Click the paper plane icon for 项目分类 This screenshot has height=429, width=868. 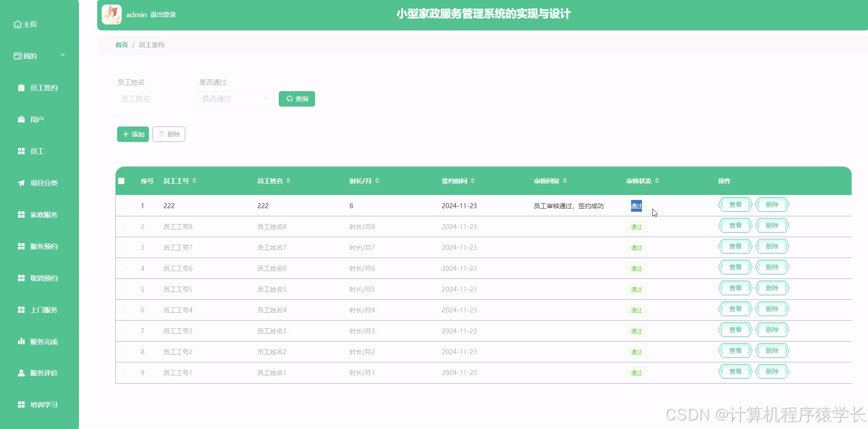21,183
